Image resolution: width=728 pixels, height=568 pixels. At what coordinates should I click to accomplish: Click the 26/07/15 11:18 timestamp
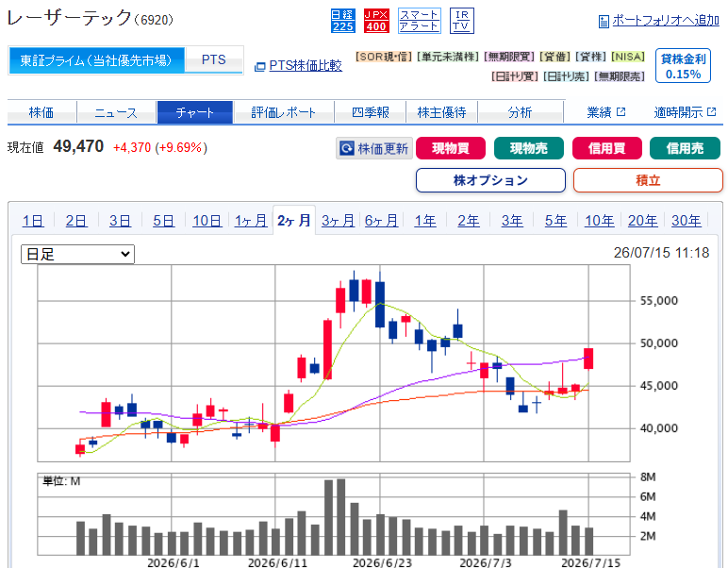tap(661, 253)
